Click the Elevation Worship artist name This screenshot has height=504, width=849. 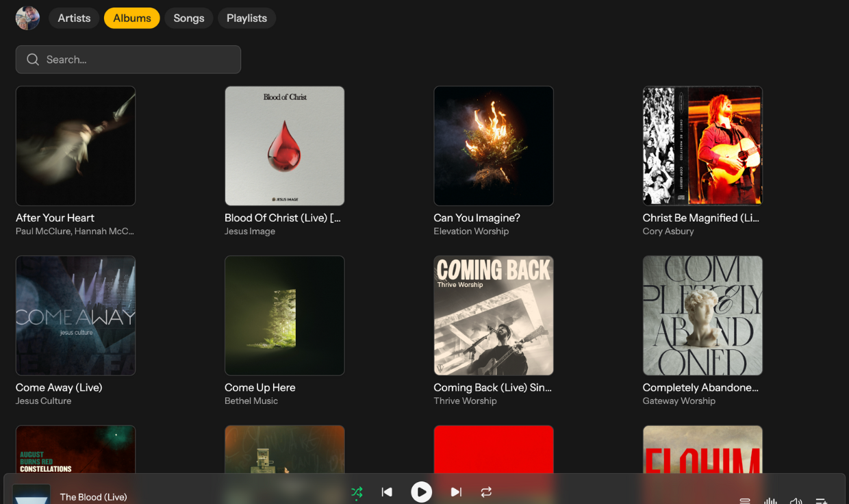pos(471,231)
